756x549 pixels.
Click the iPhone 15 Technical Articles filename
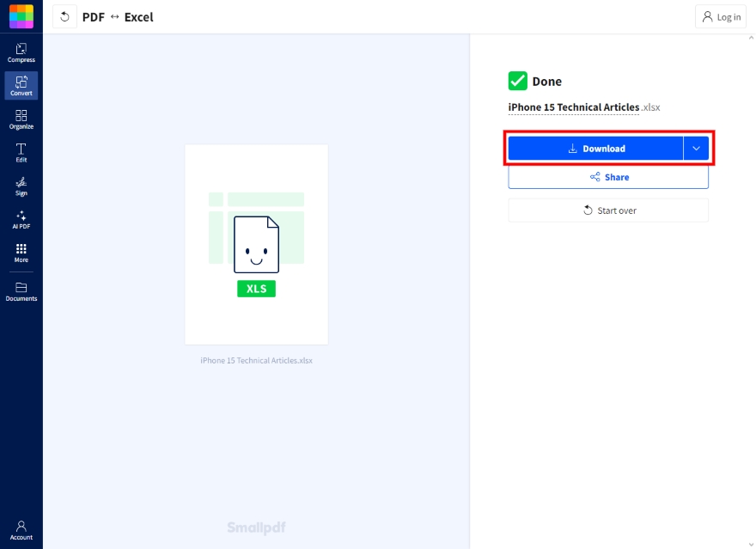pos(573,107)
